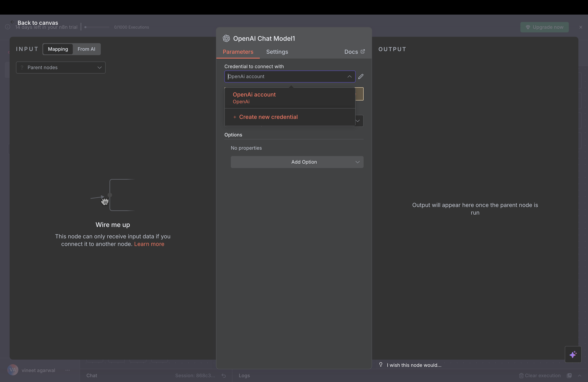
Task: Click the back arrow to canvas
Action: coord(12,22)
